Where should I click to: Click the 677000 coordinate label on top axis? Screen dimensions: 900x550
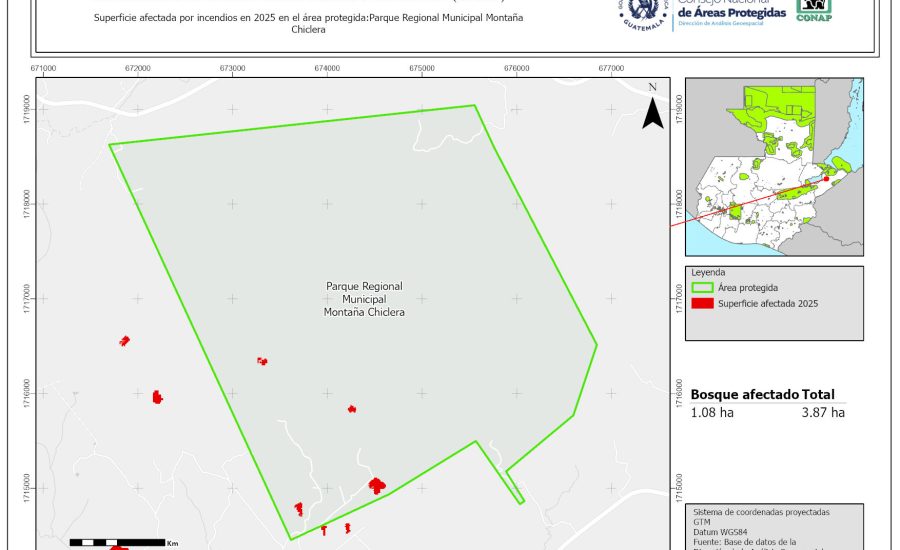click(x=610, y=69)
